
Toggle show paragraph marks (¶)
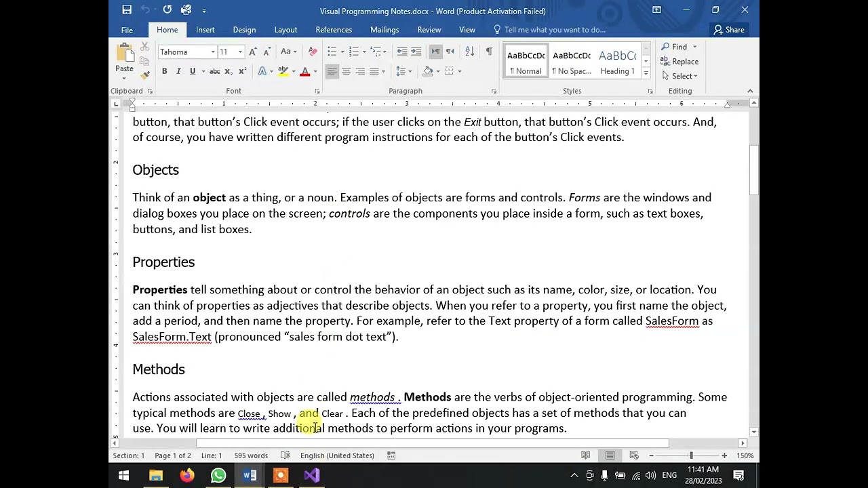tap(489, 52)
